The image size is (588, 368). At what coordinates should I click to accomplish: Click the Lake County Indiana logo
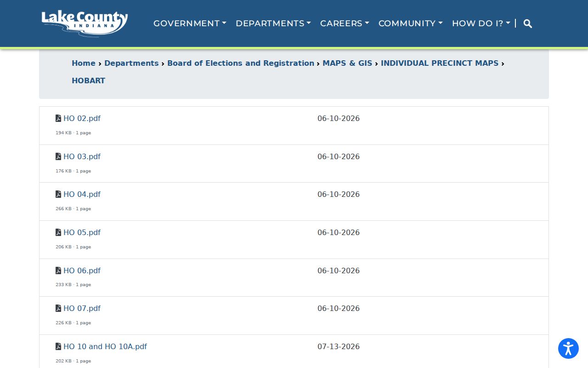(85, 23)
